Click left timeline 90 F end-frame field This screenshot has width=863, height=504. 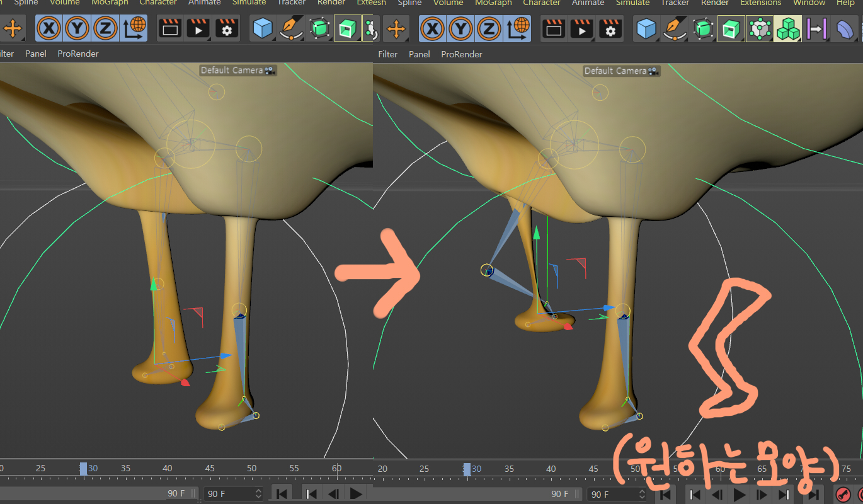point(233,494)
